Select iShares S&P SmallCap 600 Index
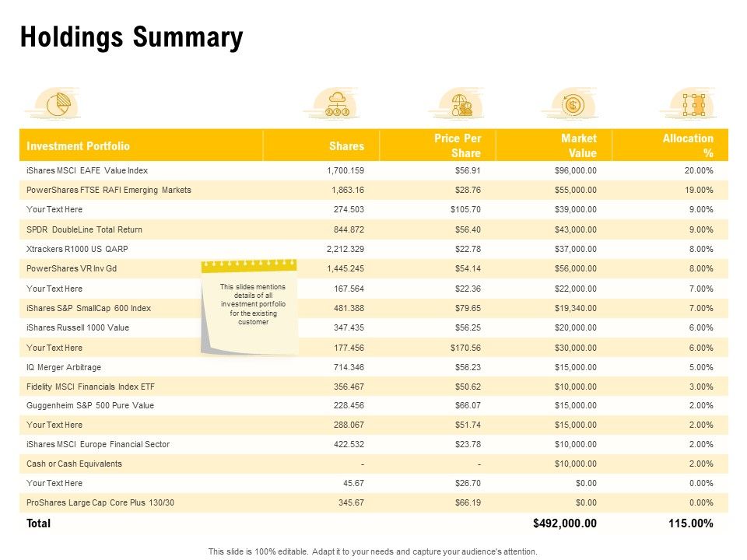This screenshot has width=747, height=560. coord(89,308)
